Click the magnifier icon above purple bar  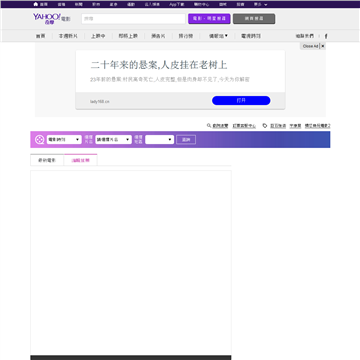click(209, 126)
